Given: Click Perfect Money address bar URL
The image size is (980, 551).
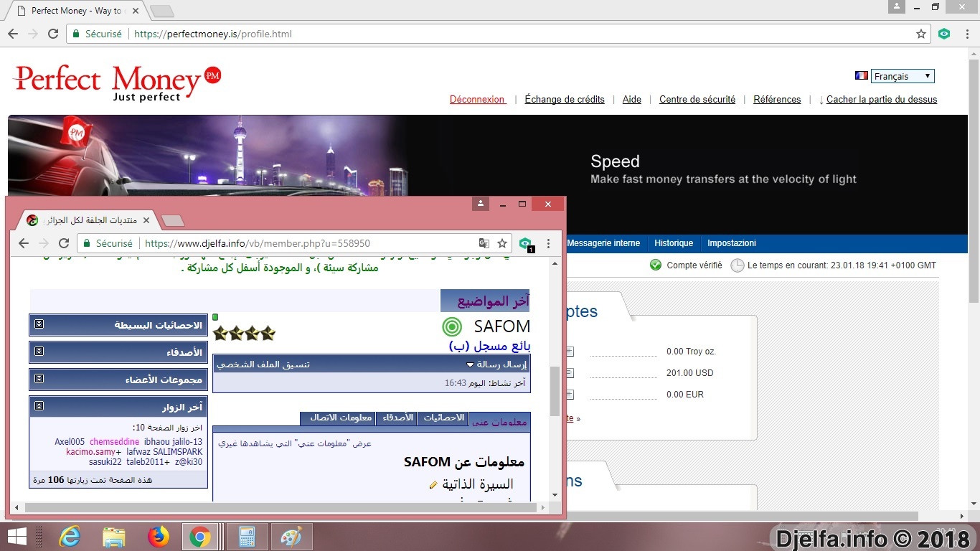Looking at the screenshot, I should coord(212,34).
